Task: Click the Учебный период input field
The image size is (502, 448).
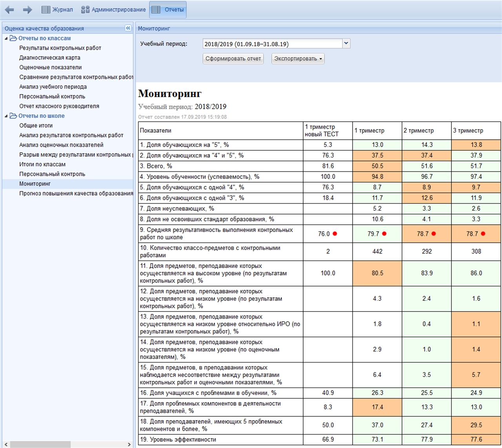Action: click(x=273, y=44)
